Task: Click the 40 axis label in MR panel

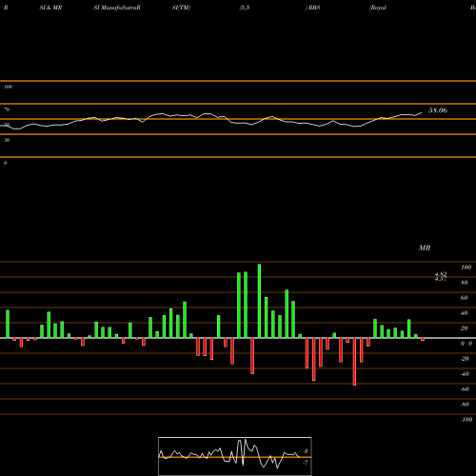Action: pyautogui.click(x=465, y=313)
